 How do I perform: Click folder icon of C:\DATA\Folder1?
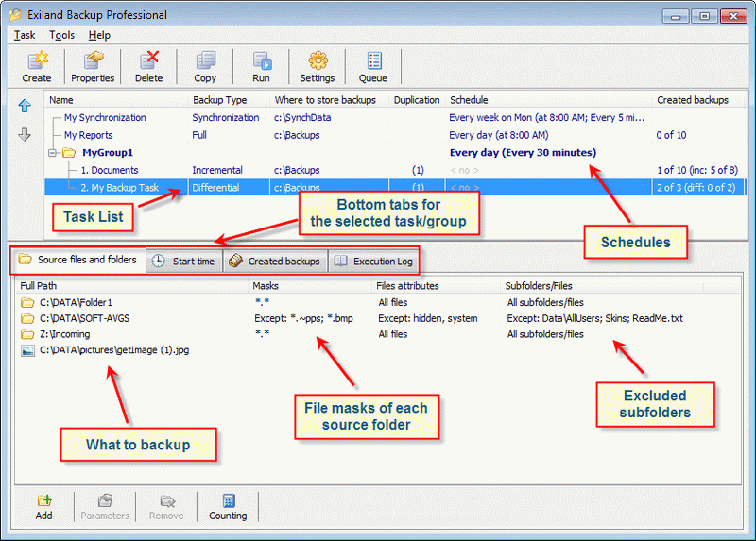pos(27,302)
